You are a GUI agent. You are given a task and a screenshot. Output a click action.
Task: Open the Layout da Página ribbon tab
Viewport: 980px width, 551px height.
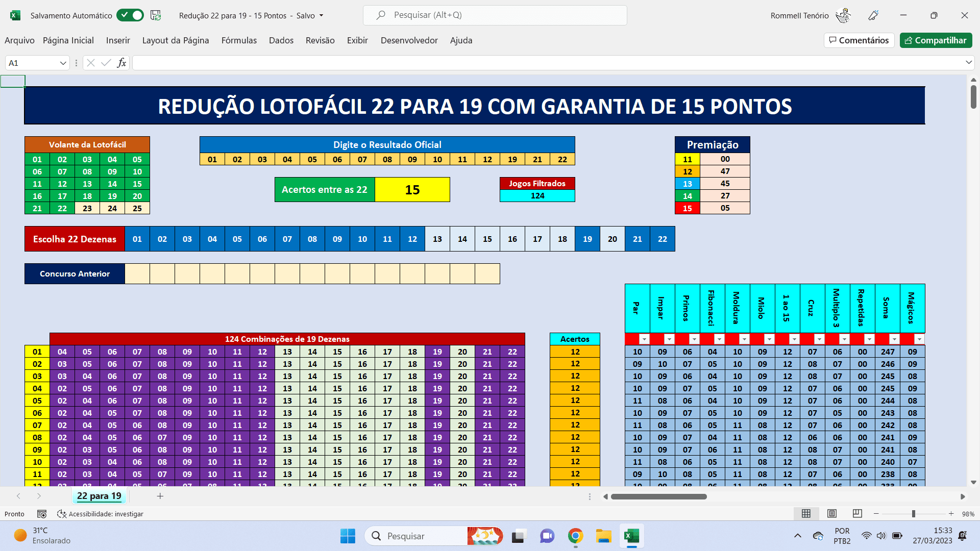coord(176,40)
